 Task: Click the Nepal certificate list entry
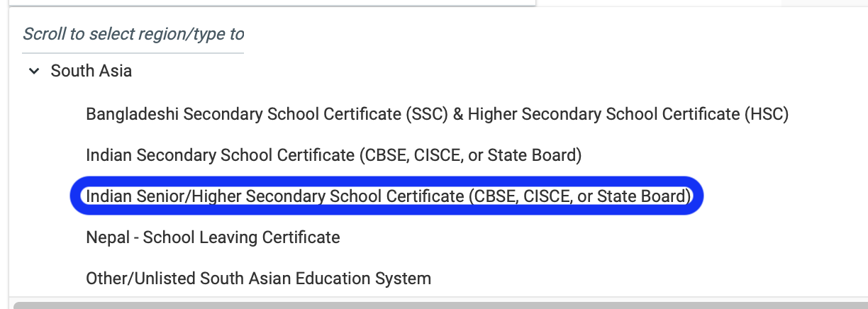point(213,237)
